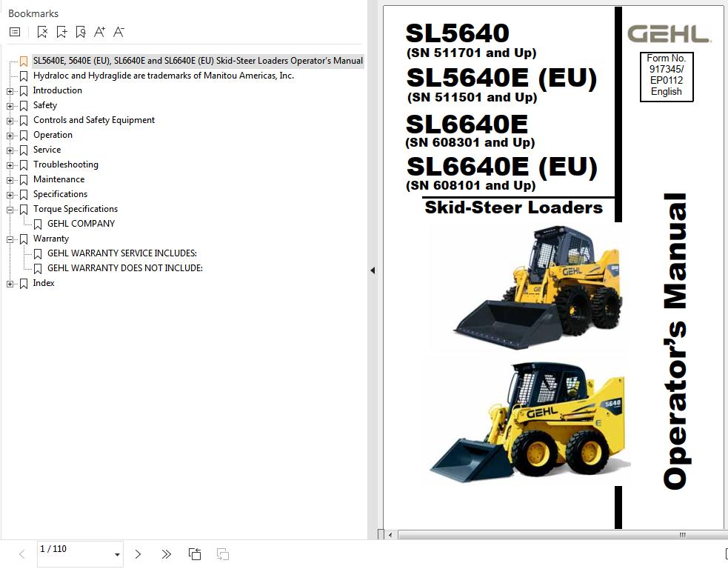Viewport: 728px width, 569px height.
Task: Click the GEHL logo on the cover
Action: [x=669, y=34]
